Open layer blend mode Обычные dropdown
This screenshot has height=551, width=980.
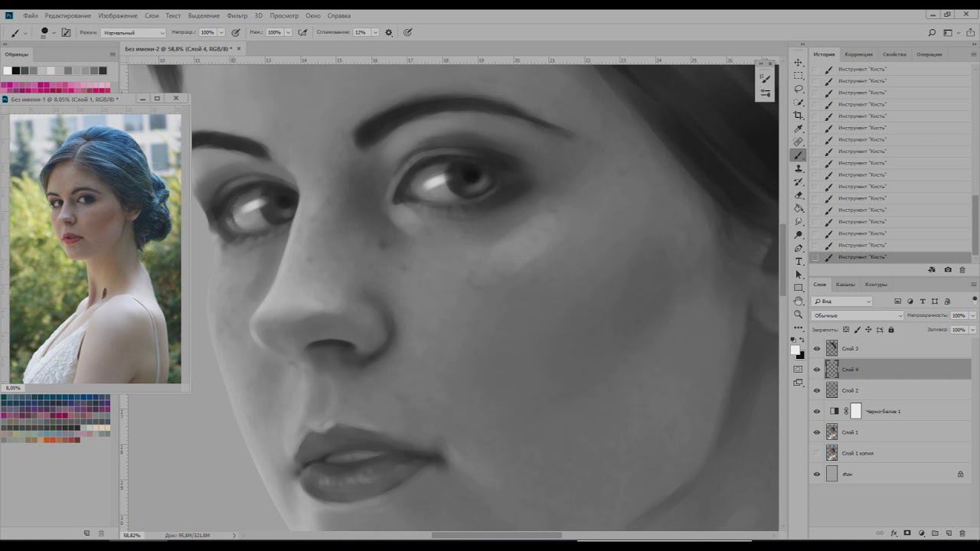pos(857,315)
